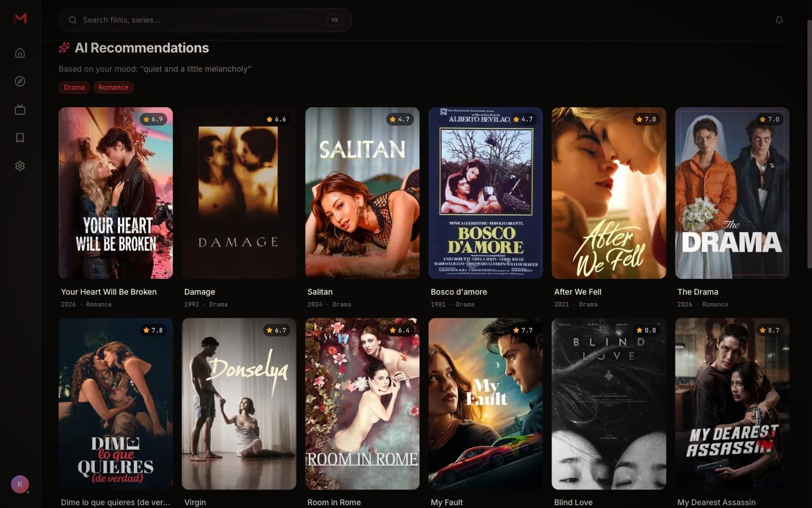Click The Drama title text
This screenshot has width=812, height=508.
pyautogui.click(x=698, y=292)
